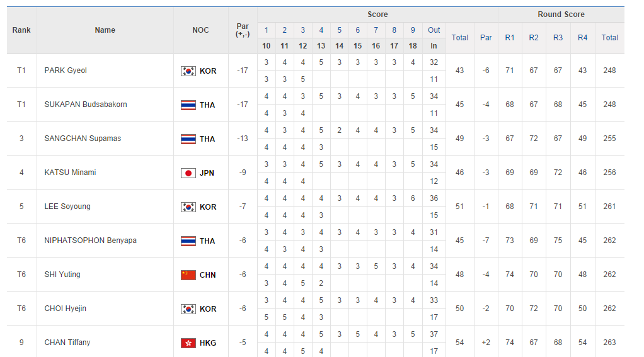Click the Japan flag next to JPN
This screenshot has width=644, height=357.
click(188, 173)
